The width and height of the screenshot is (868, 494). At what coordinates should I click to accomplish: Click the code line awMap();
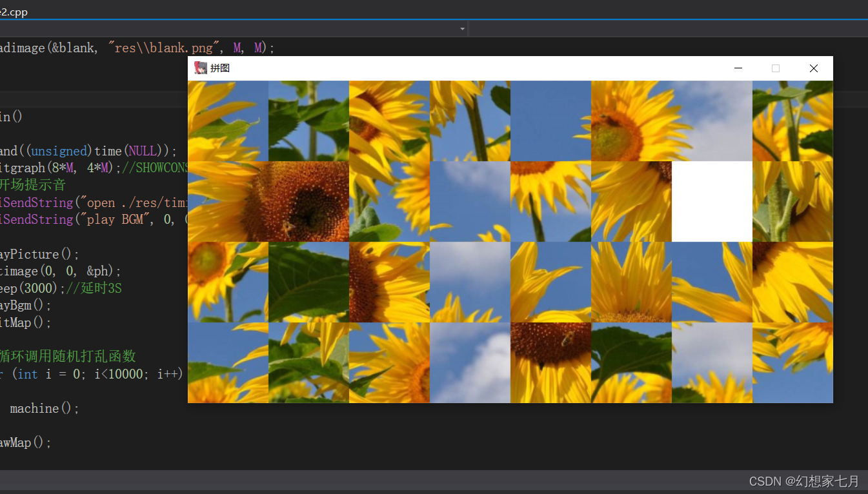tap(26, 442)
